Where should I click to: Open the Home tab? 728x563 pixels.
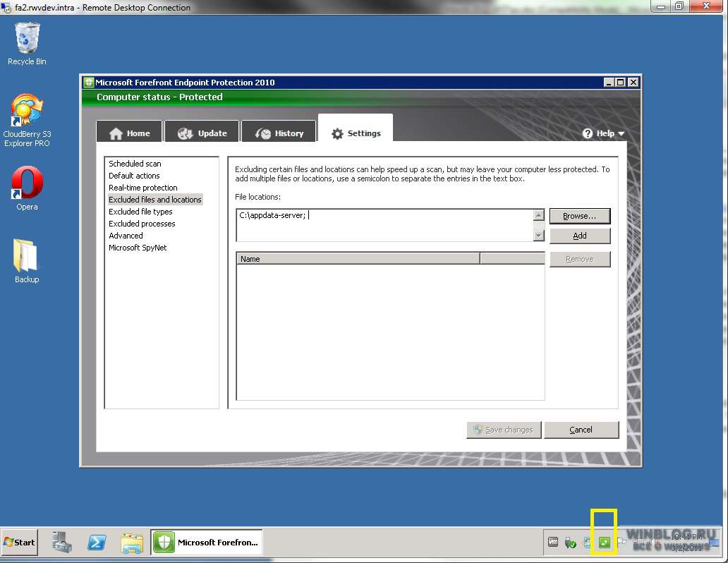[129, 131]
